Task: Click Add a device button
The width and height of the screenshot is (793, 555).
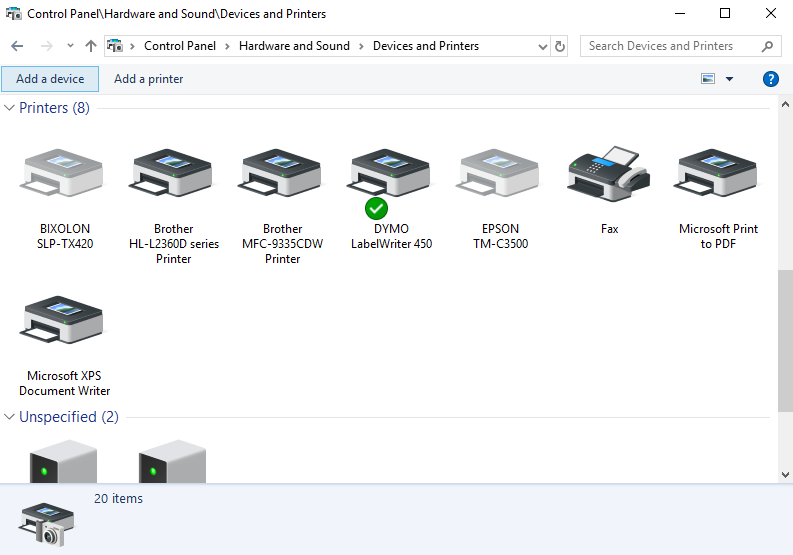Action: tap(50, 79)
